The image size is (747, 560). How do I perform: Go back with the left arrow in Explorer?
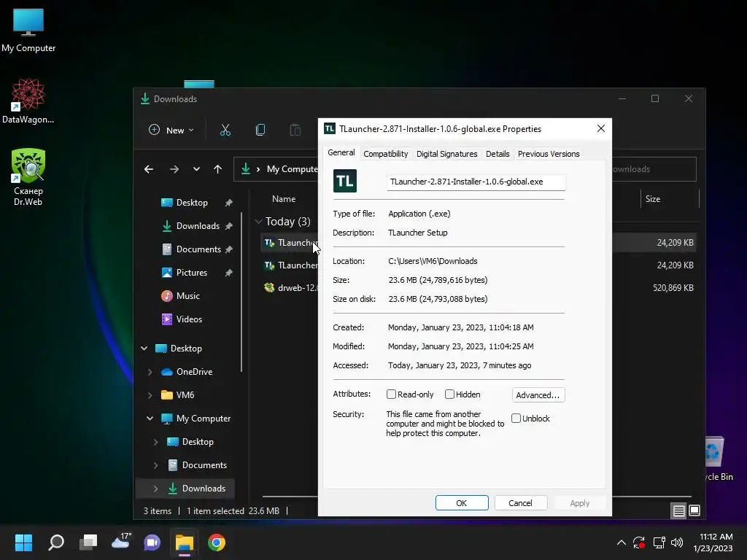tap(149, 169)
